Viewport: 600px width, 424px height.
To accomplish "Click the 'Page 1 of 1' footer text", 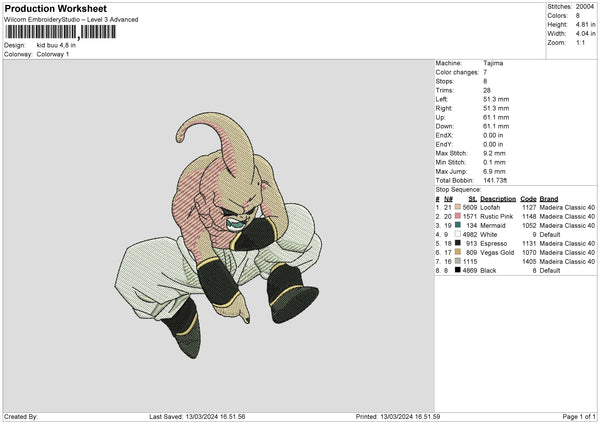I will (579, 416).
